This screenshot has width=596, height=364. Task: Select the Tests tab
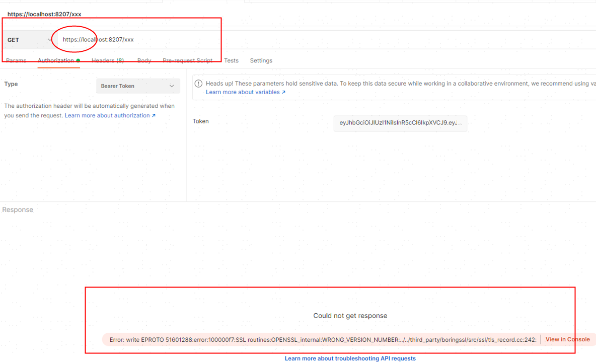click(232, 60)
